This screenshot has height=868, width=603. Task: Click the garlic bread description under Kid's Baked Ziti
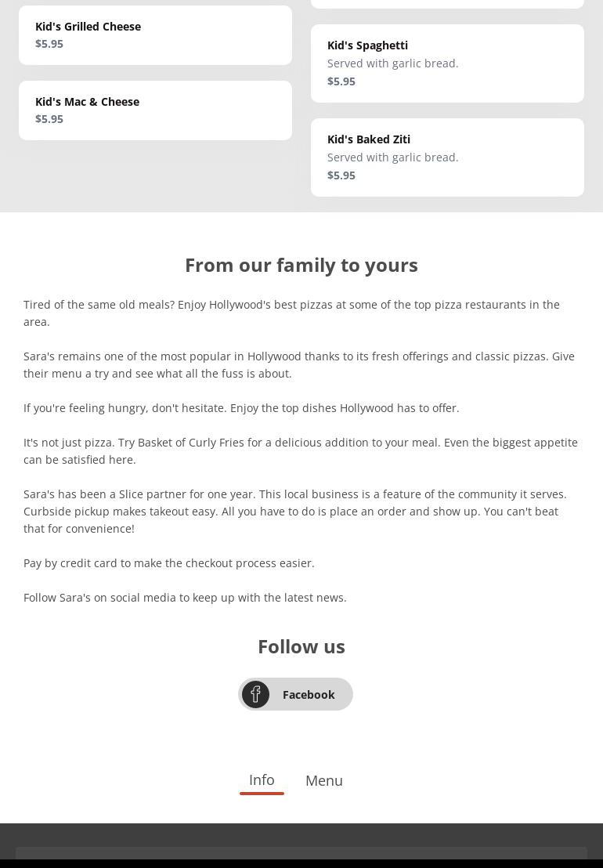pyautogui.click(x=393, y=157)
